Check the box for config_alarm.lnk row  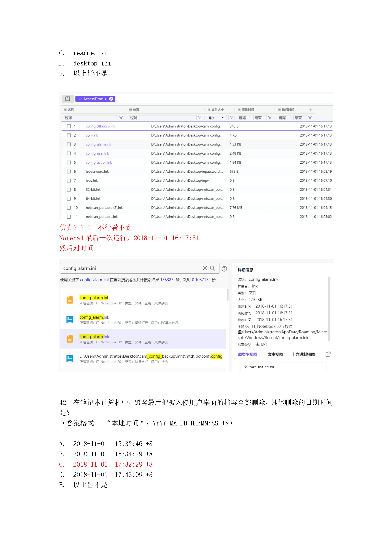(69, 144)
